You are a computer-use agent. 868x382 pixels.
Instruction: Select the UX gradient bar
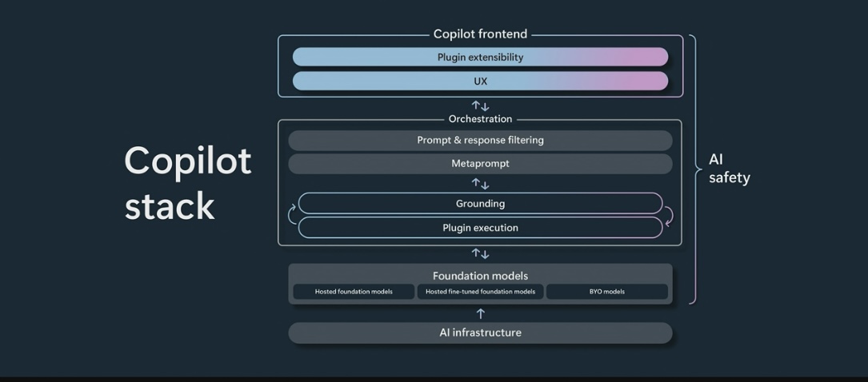[x=480, y=81]
